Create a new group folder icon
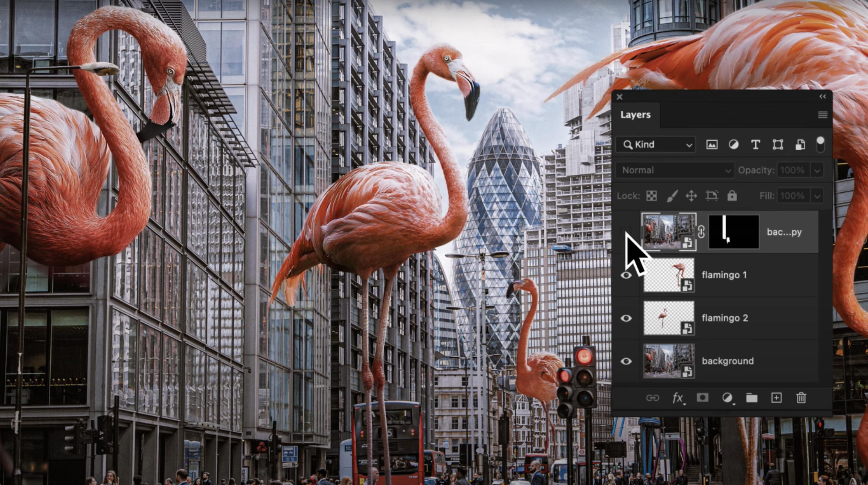 [752, 398]
